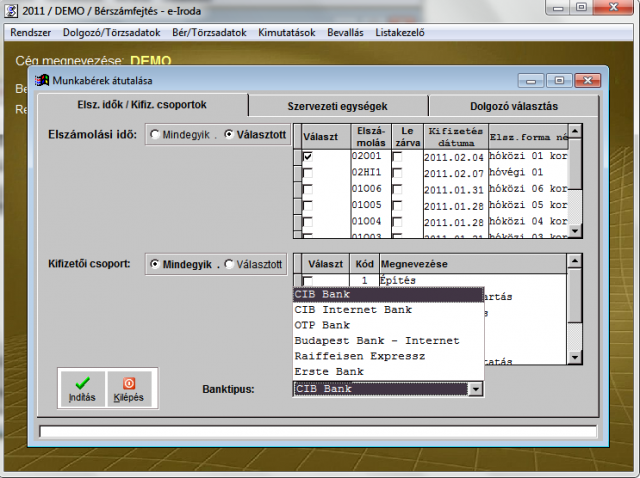Collapse the Banktípus dropdown arrow

pyautogui.click(x=476, y=389)
